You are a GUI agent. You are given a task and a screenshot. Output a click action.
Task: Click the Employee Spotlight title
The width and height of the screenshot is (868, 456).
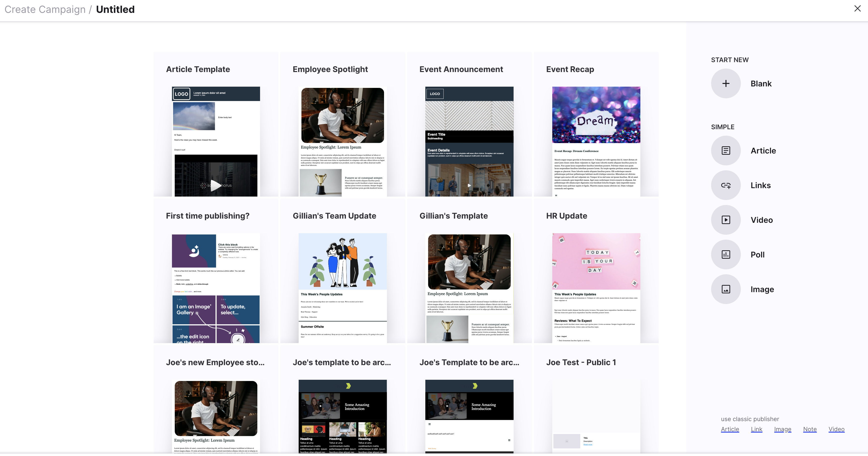pos(330,69)
